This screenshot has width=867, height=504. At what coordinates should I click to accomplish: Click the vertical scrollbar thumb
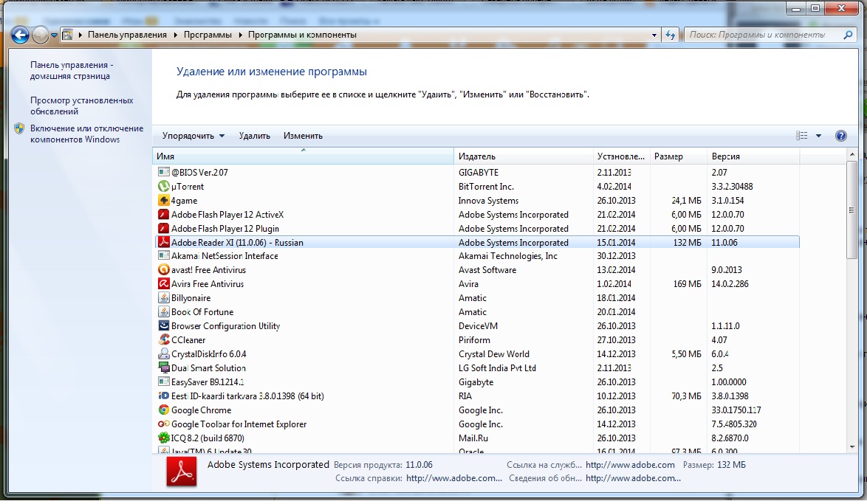click(x=851, y=210)
